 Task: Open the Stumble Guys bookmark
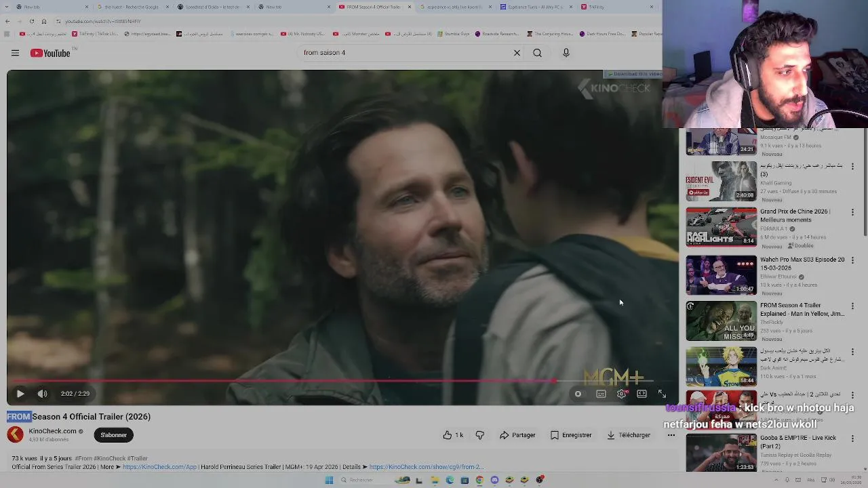coord(454,34)
